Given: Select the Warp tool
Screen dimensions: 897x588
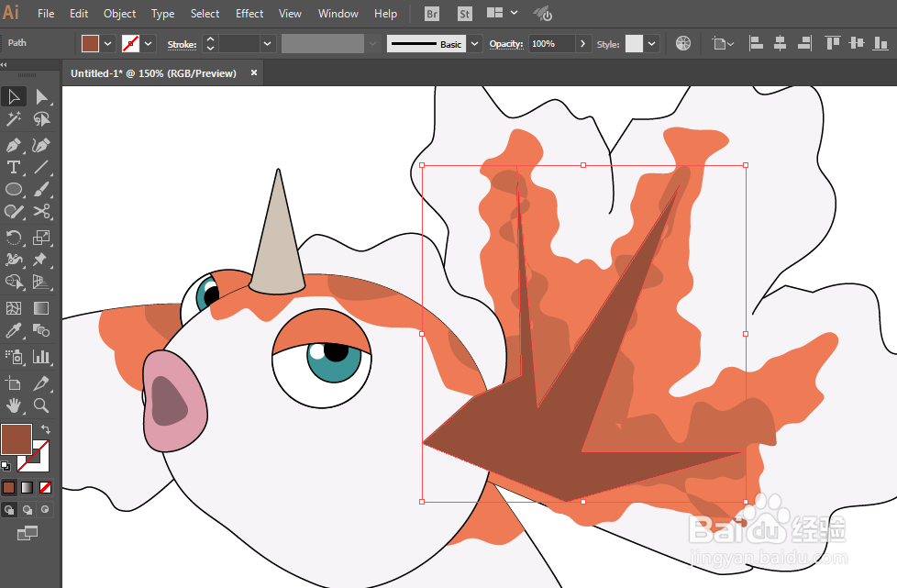Looking at the screenshot, I should (x=14, y=260).
